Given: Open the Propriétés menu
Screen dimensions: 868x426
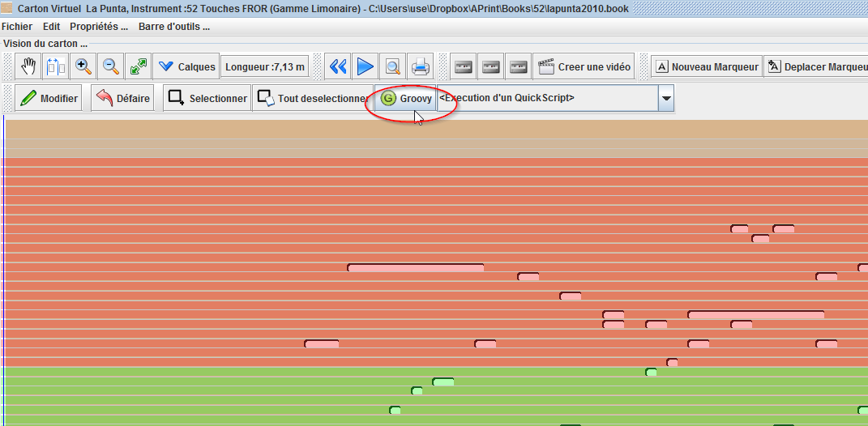Looking at the screenshot, I should pos(99,27).
